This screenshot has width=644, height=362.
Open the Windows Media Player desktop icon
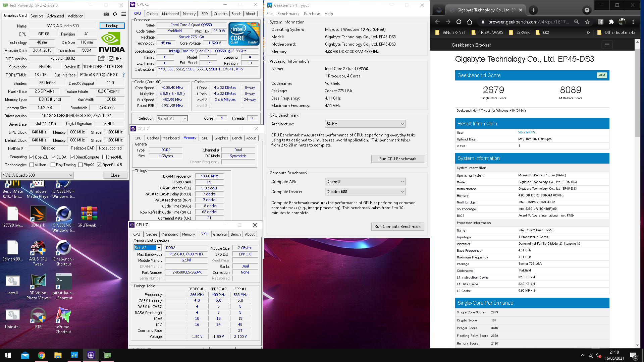(38, 189)
